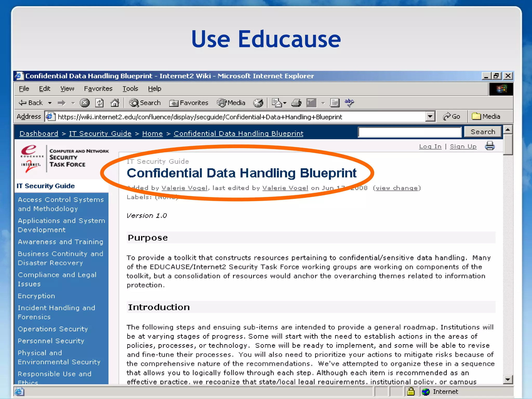Open the Edit menu

pyautogui.click(x=45, y=89)
